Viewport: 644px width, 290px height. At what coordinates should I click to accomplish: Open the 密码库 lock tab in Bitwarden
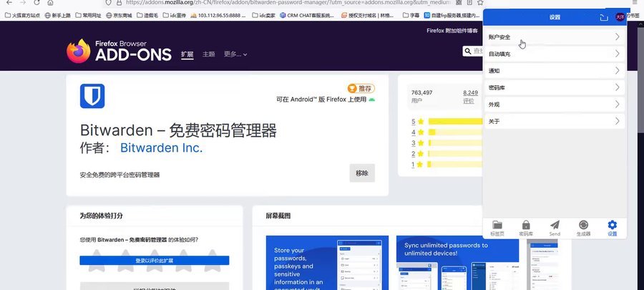click(x=526, y=228)
